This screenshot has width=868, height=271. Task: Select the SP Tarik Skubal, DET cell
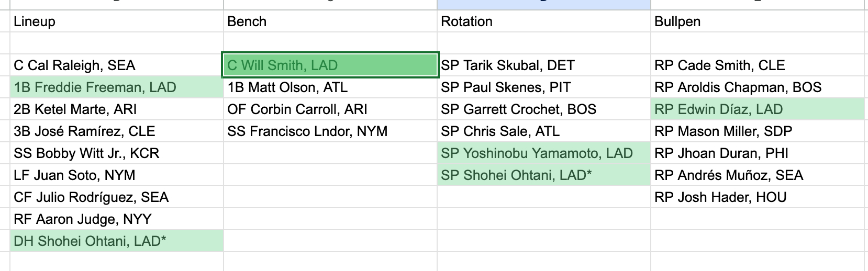[543, 65]
